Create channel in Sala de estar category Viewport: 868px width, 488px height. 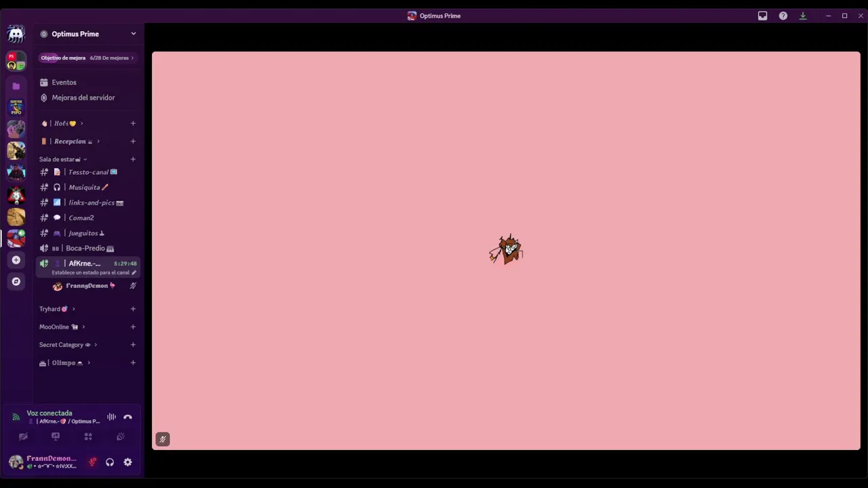(133, 159)
